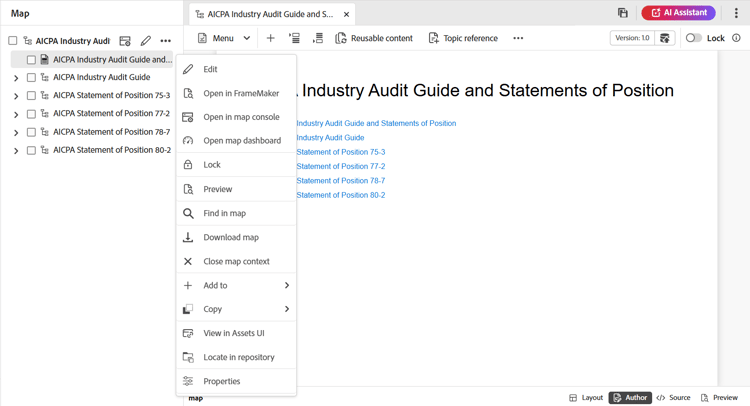Tick the Statement of Position 75-3 checkbox
Image resolution: width=750 pixels, height=406 pixels.
[31, 96]
